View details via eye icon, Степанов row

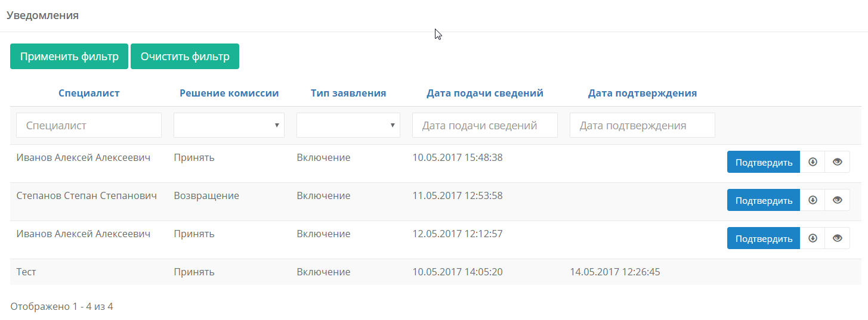838,200
